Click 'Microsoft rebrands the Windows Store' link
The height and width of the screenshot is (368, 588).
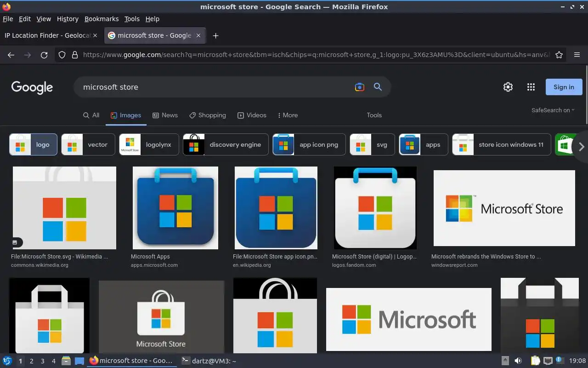(x=486, y=257)
